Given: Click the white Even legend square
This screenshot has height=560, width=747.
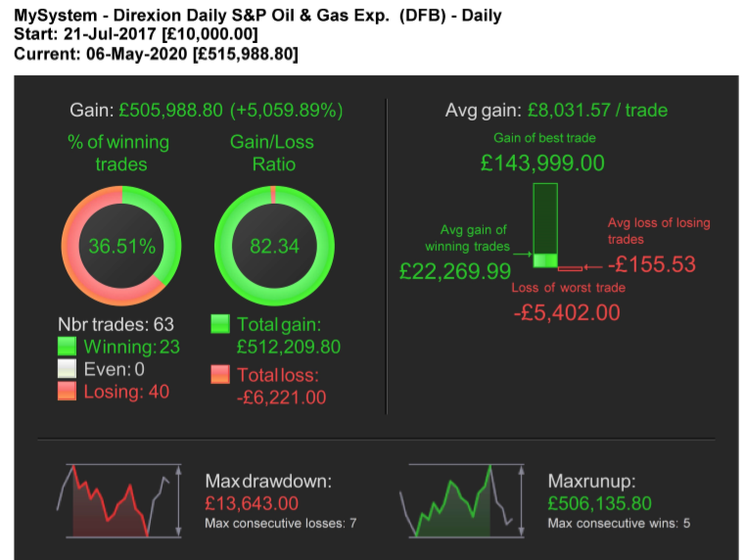Looking at the screenshot, I should click(67, 369).
